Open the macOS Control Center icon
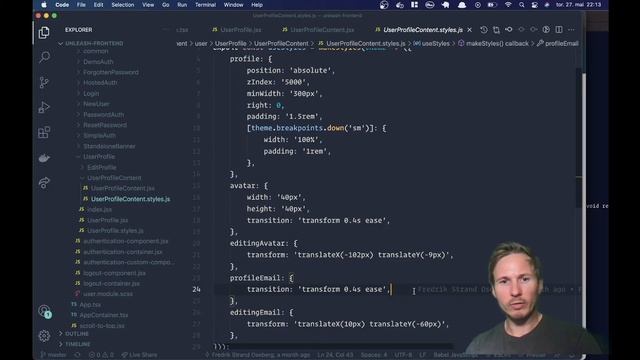The image size is (640, 360). [x=534, y=5]
